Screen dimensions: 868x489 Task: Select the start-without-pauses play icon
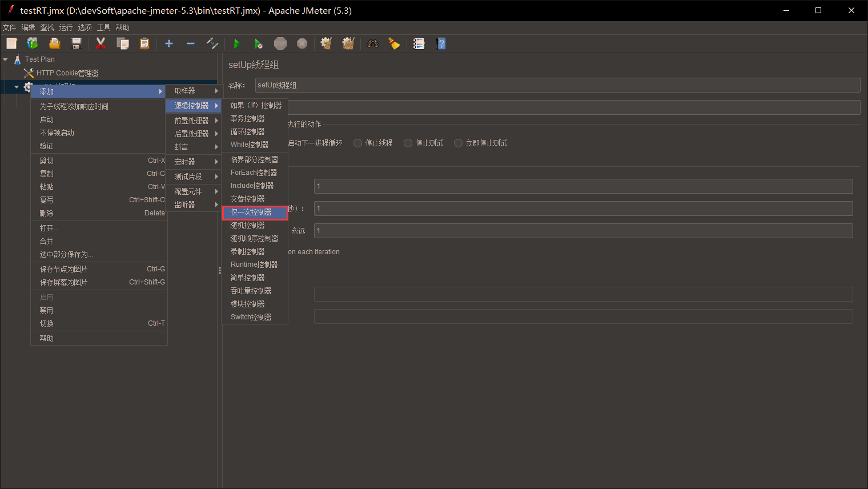259,43
